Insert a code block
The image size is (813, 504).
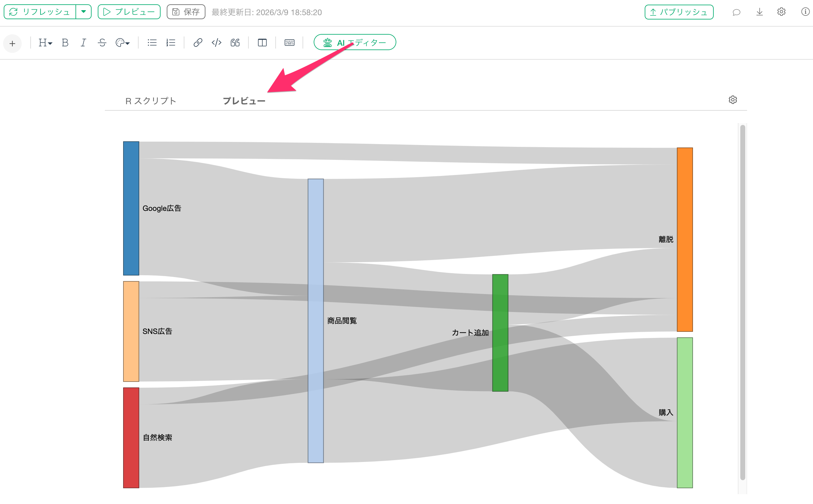coord(217,43)
